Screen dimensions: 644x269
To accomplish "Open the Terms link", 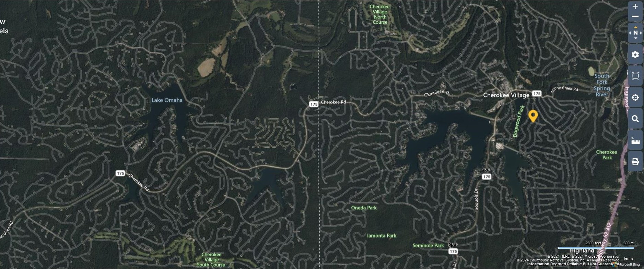I will coord(628,258).
